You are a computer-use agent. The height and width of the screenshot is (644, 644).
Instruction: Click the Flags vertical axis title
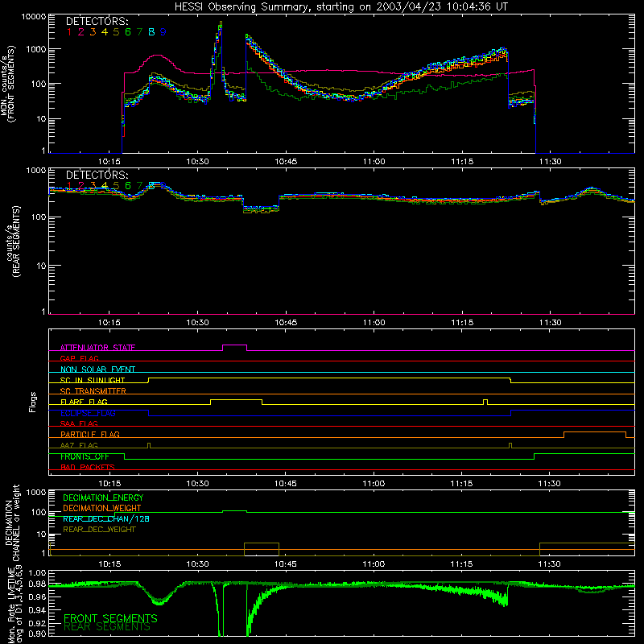32,402
